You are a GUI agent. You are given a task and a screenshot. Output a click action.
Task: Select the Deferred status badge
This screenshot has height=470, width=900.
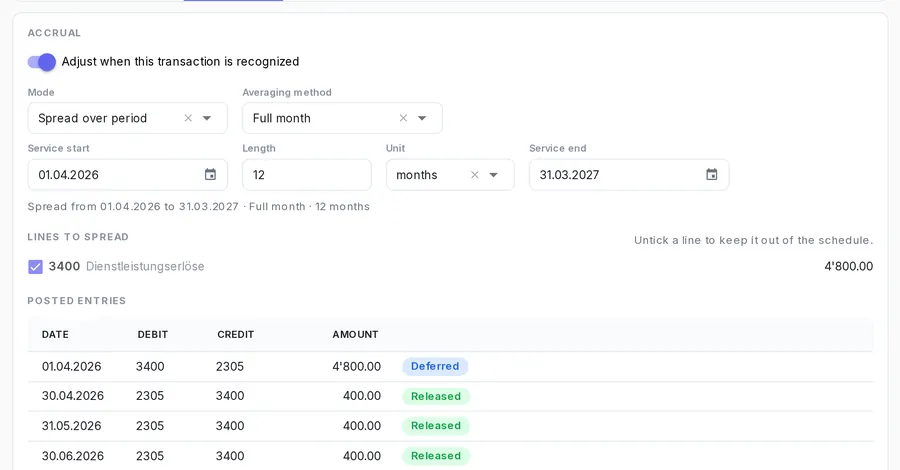pyautogui.click(x=435, y=367)
